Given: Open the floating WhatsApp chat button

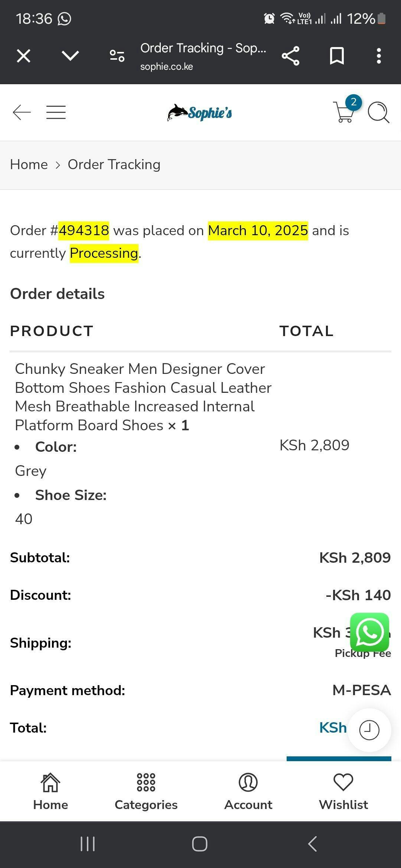Looking at the screenshot, I should tap(369, 632).
